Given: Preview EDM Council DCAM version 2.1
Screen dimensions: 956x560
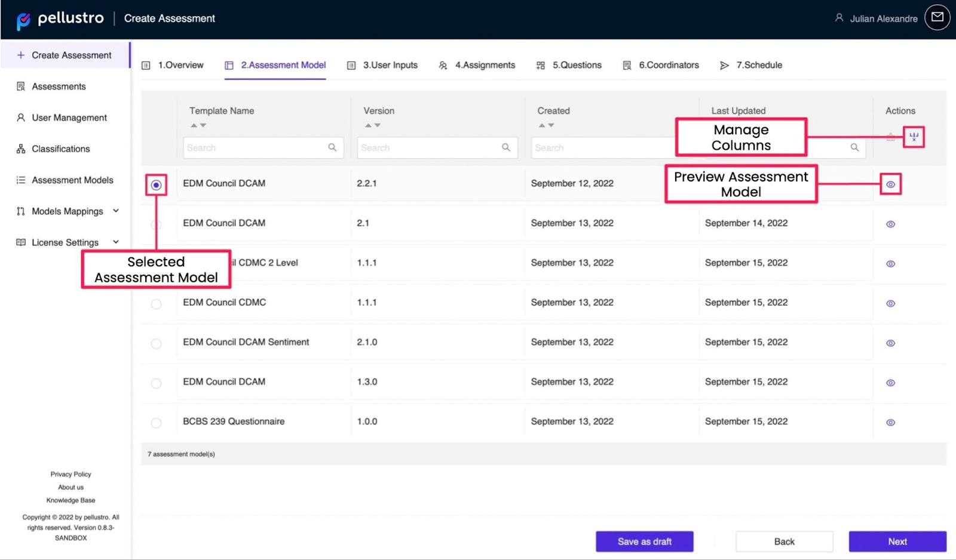Looking at the screenshot, I should [x=890, y=224].
